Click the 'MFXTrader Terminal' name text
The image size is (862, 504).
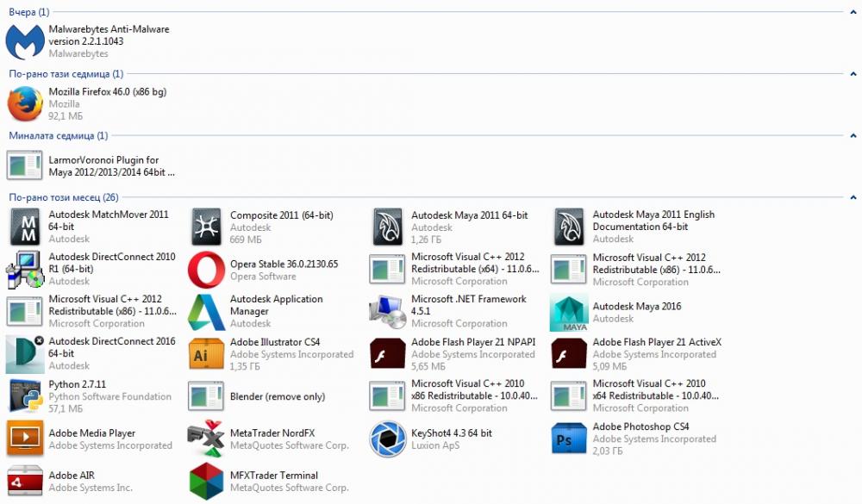[x=274, y=476]
